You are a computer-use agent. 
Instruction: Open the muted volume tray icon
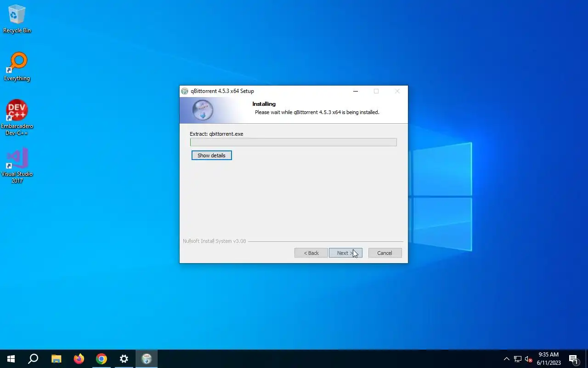[x=528, y=359]
